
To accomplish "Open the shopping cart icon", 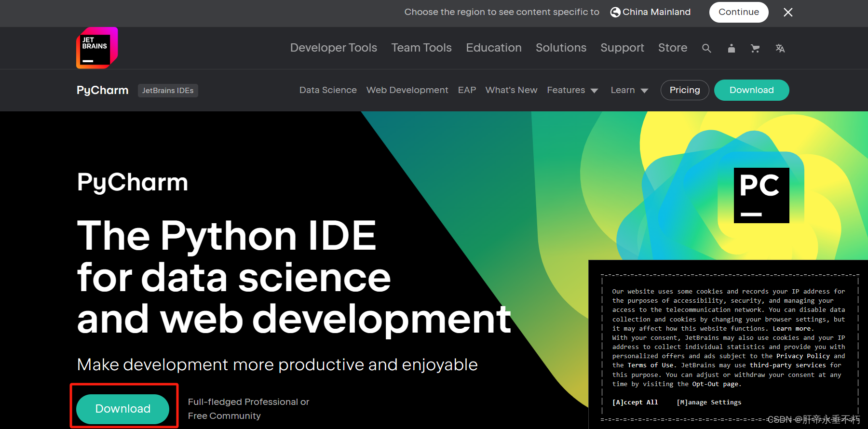I will 755,48.
